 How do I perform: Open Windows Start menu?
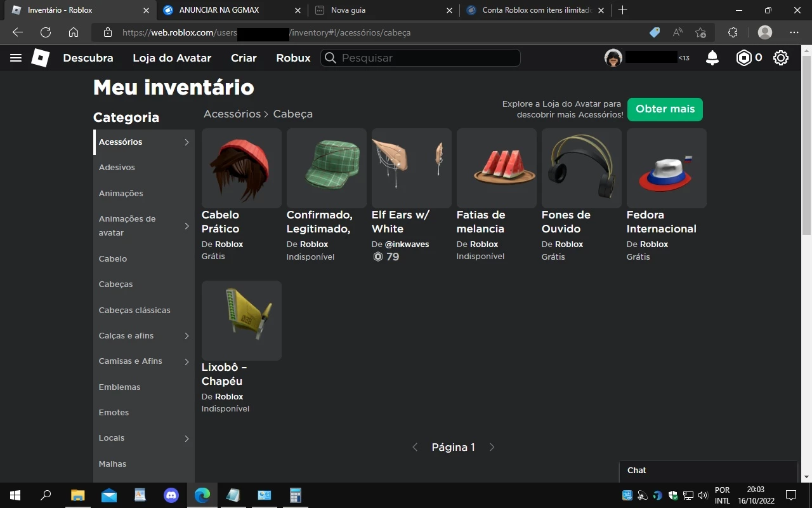click(15, 495)
